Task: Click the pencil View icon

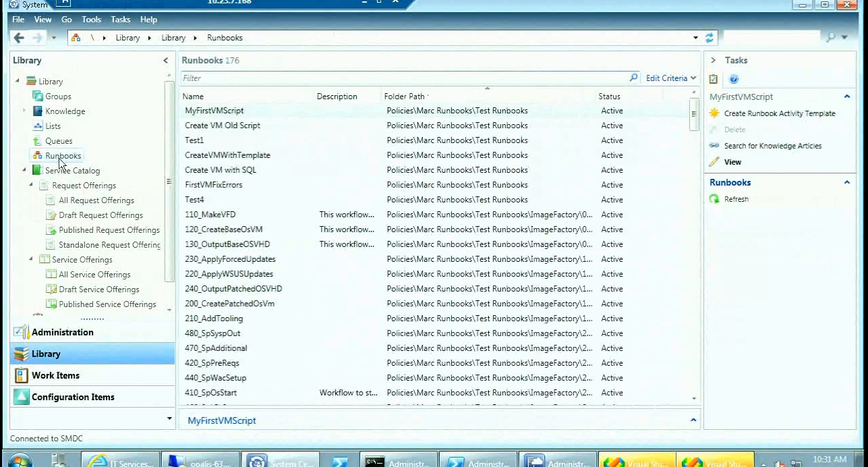Action: [715, 162]
